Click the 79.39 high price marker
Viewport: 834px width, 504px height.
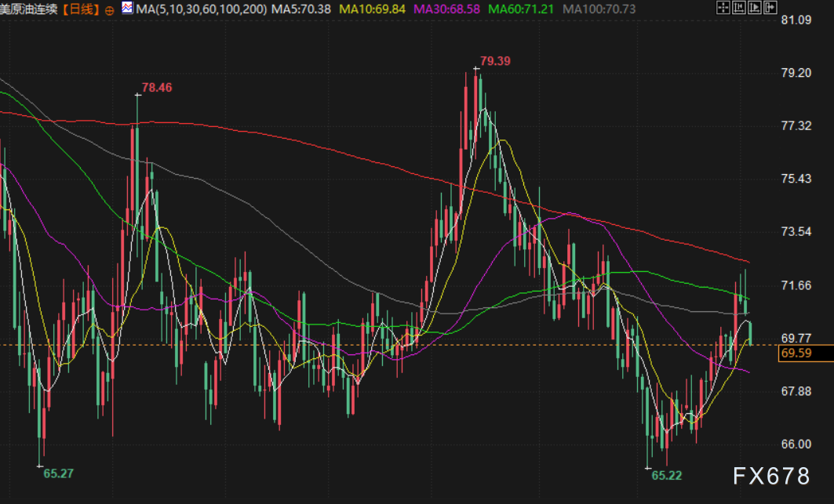495,61
